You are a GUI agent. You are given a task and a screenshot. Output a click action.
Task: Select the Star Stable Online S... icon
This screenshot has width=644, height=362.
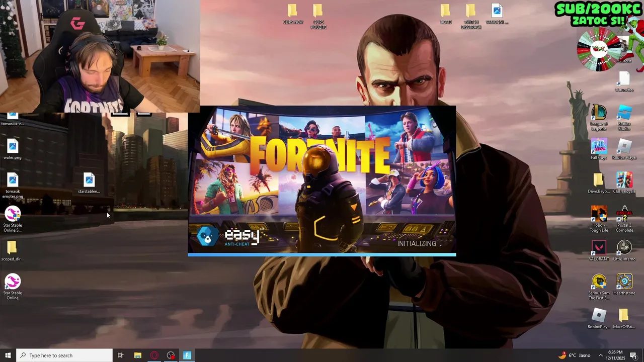pos(13,219)
